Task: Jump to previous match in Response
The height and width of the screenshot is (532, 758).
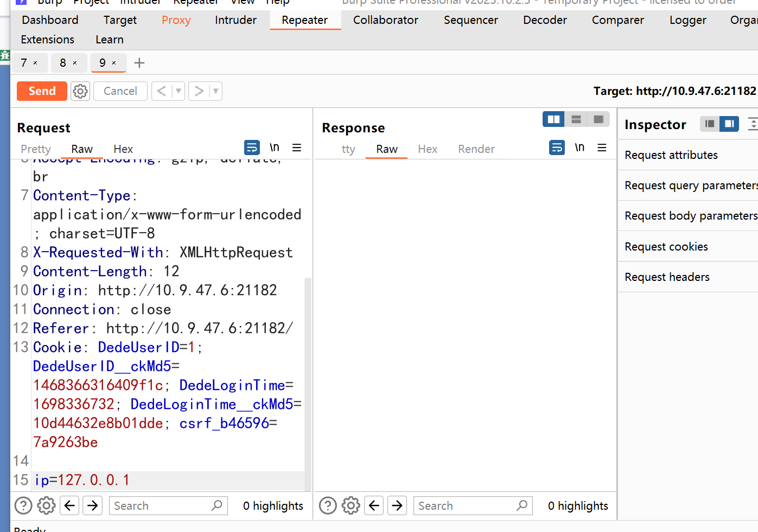Action: (x=374, y=505)
